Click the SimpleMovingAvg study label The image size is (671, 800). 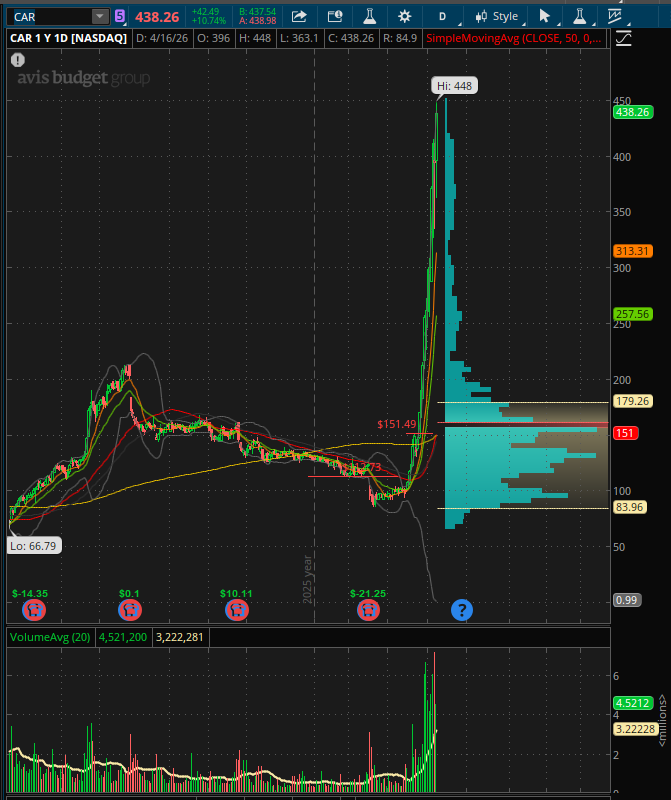click(513, 38)
